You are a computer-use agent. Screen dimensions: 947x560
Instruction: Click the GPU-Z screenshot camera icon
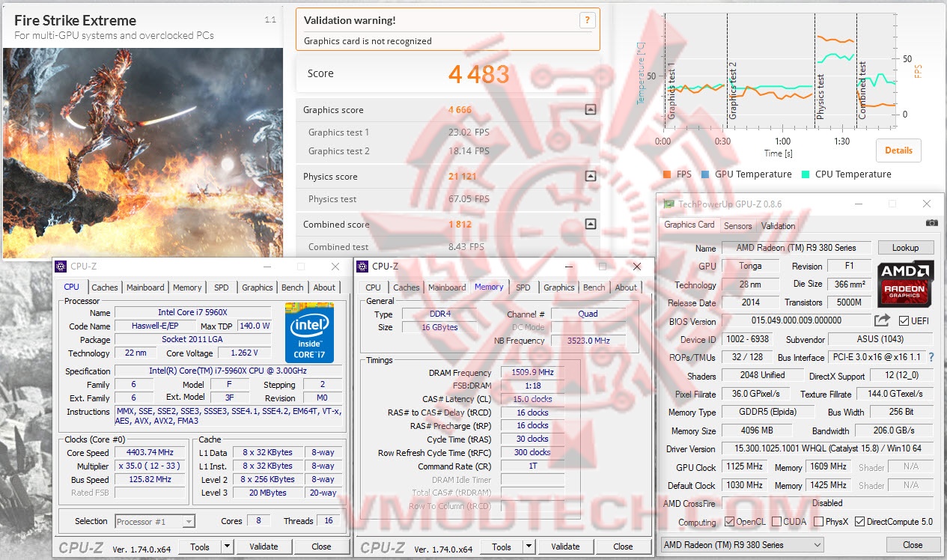[x=931, y=223]
